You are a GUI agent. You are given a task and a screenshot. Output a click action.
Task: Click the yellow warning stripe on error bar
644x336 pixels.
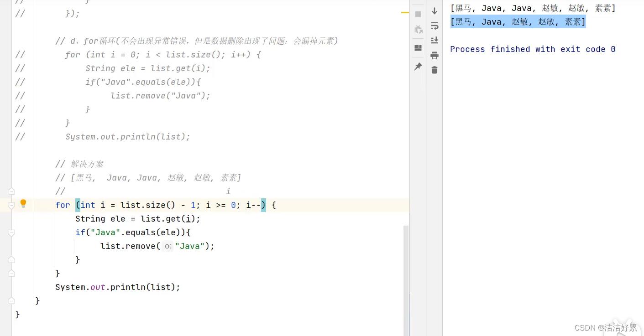(x=405, y=13)
